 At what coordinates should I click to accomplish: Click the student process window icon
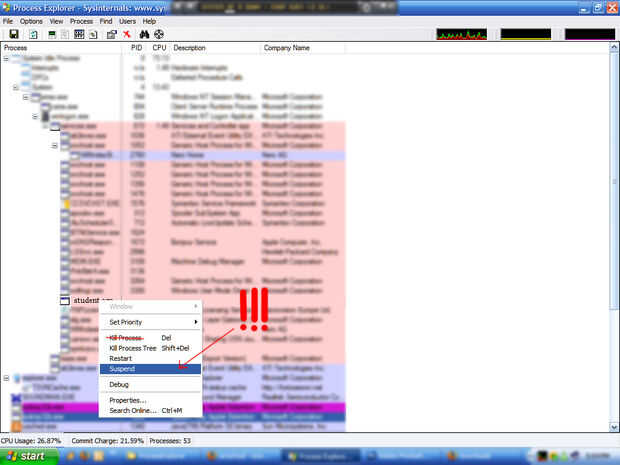click(x=65, y=301)
